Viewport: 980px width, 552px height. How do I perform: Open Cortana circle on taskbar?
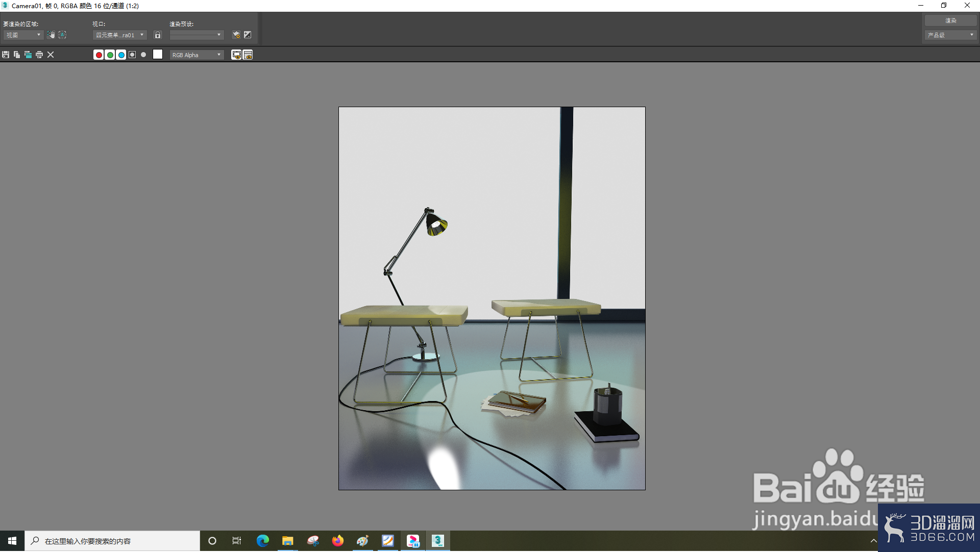pos(212,541)
